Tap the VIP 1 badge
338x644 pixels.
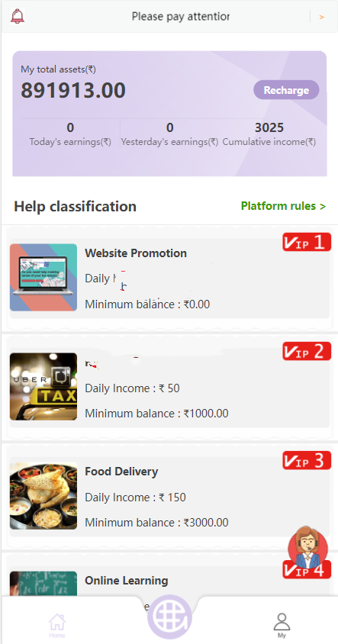point(307,242)
